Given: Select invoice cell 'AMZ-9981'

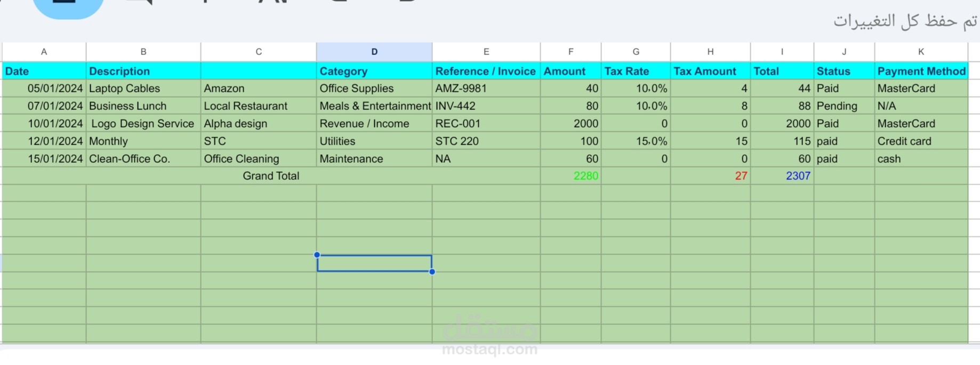Looking at the screenshot, I should pos(486,89).
